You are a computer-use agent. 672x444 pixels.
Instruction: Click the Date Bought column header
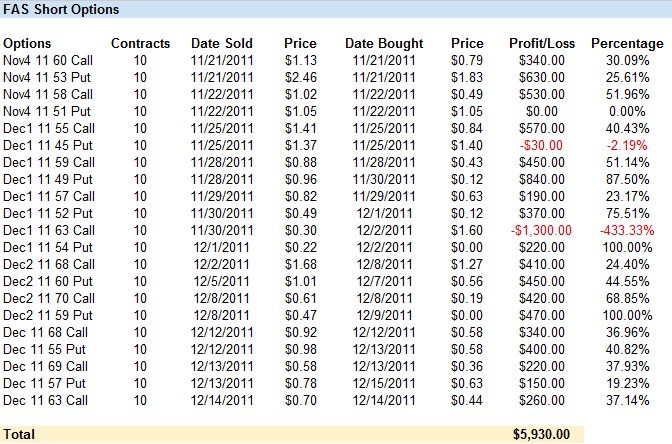[384, 44]
